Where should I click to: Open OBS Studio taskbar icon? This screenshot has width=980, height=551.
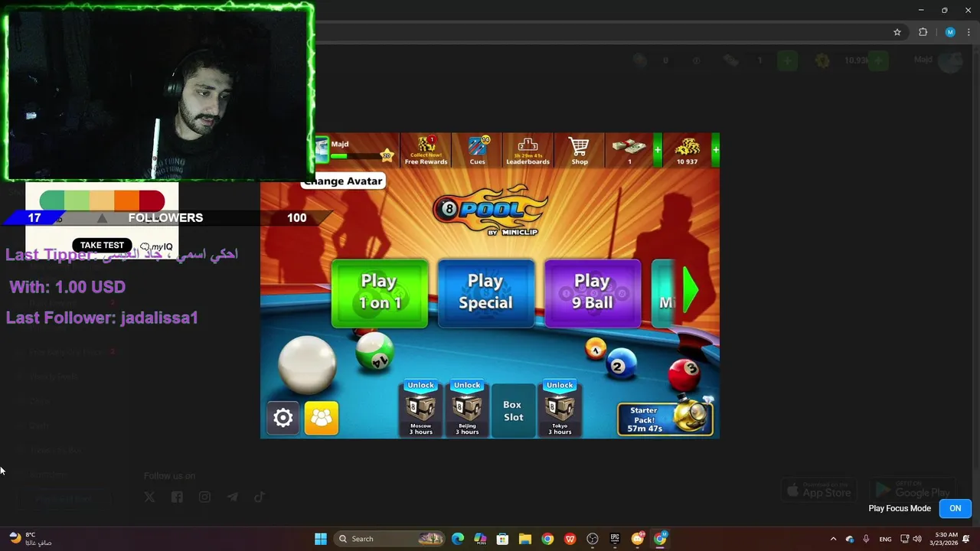(593, 539)
